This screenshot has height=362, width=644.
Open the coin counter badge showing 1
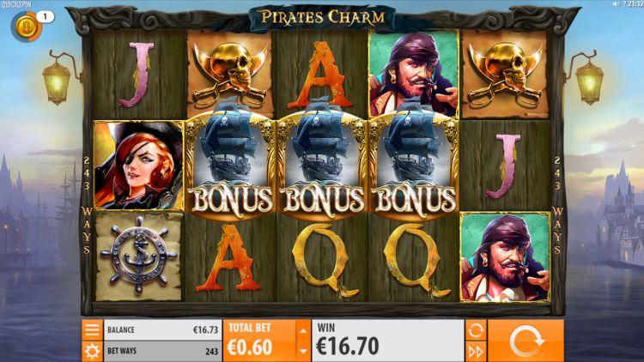coord(46,17)
